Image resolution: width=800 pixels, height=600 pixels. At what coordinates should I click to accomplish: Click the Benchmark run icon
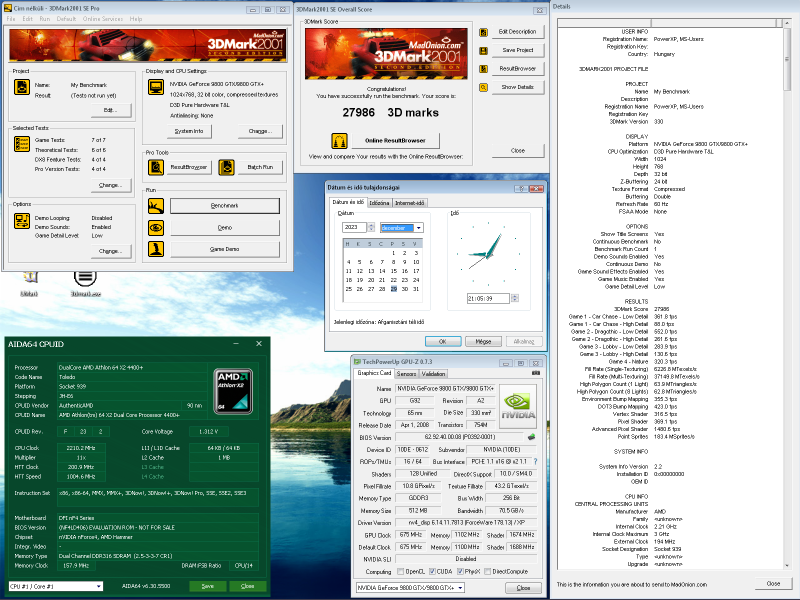click(x=156, y=206)
